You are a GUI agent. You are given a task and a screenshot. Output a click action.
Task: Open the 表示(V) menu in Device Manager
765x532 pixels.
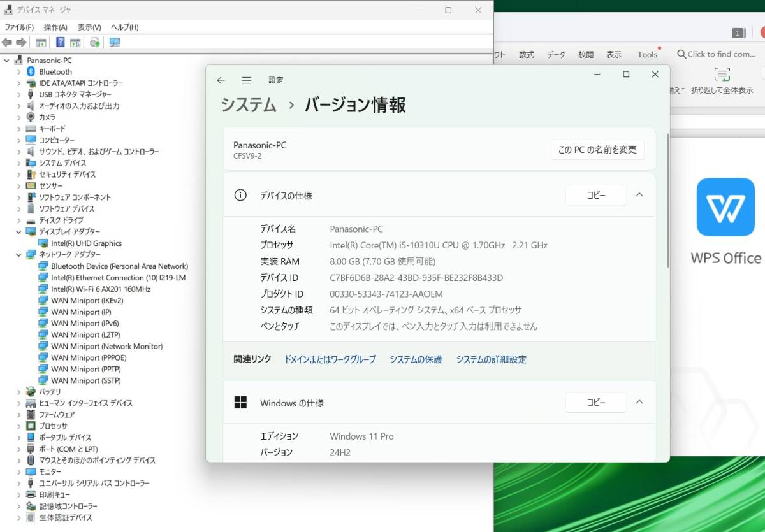point(89,27)
